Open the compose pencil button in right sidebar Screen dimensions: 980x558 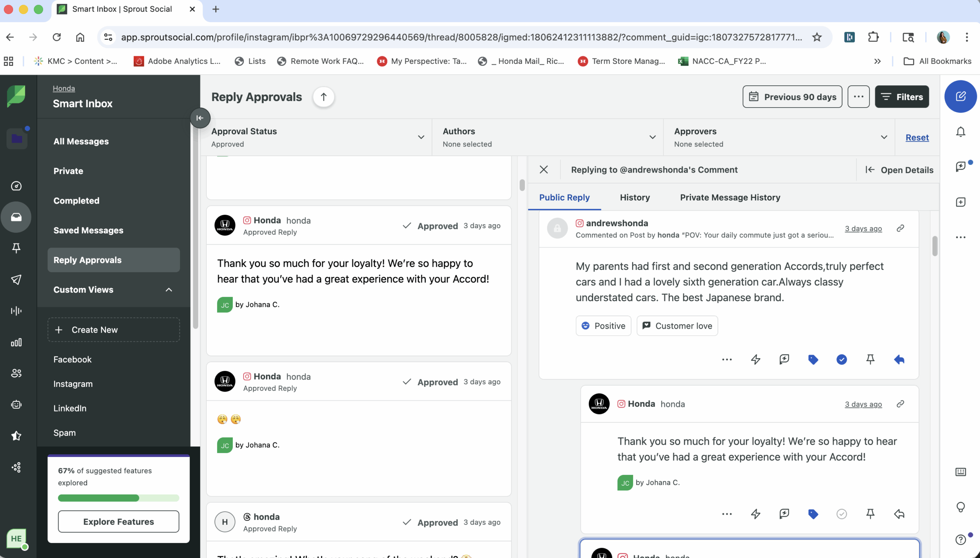(x=960, y=96)
